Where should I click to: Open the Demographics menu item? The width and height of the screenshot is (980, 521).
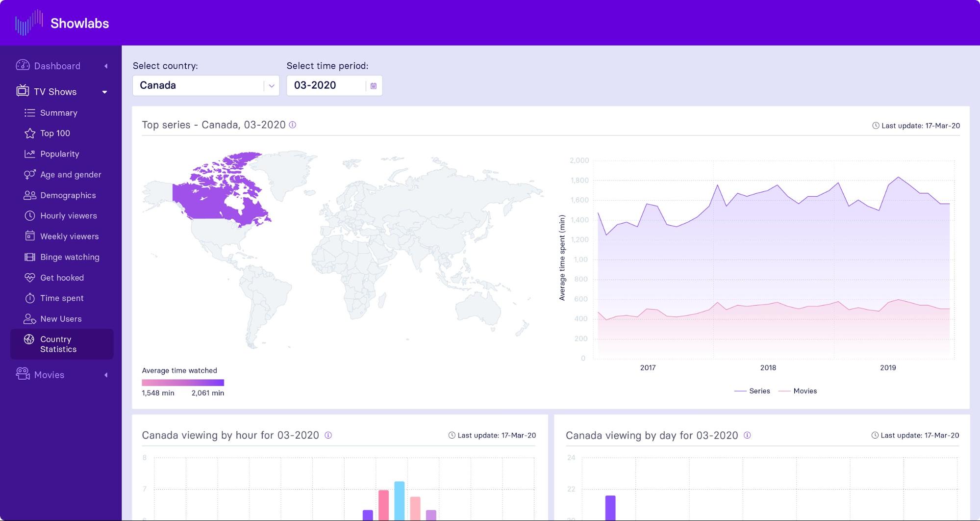tap(60, 195)
